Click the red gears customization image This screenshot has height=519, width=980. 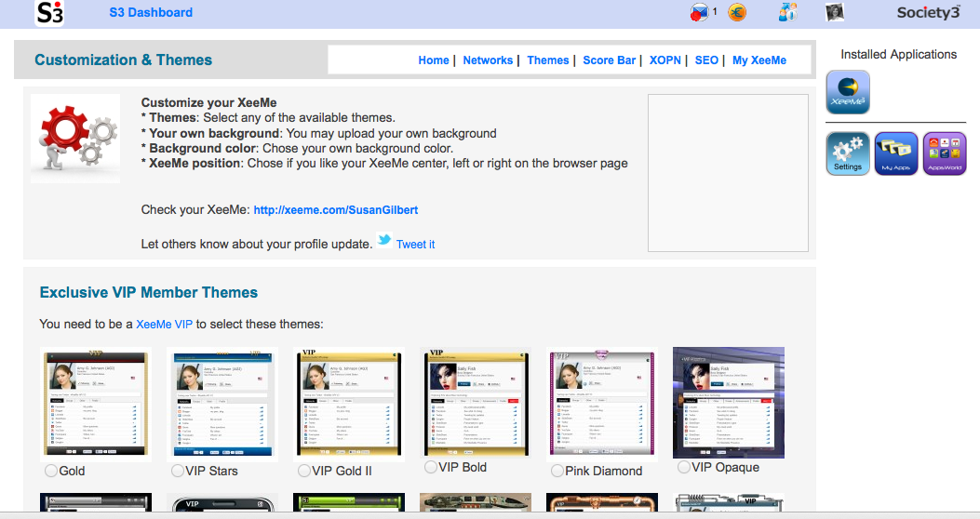pos(75,139)
